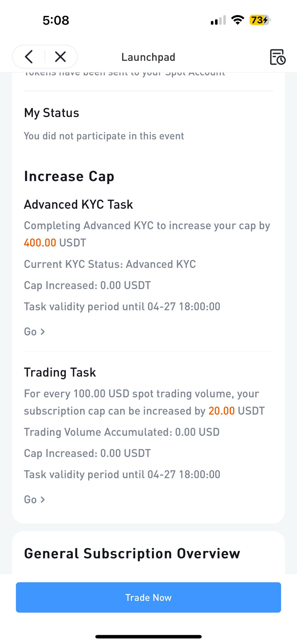Screen dimensions: 297x644
Task: Close the Launchpad page with X
Action: tap(60, 57)
